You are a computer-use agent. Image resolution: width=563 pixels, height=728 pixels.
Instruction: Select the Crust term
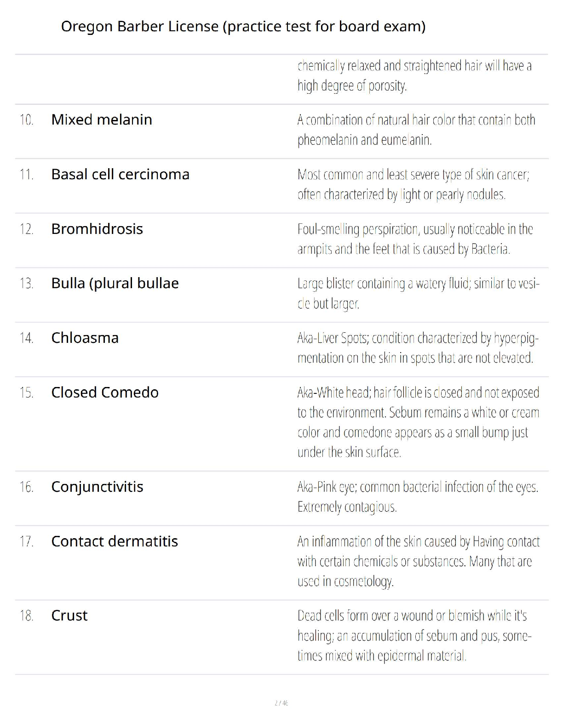[x=69, y=615]
